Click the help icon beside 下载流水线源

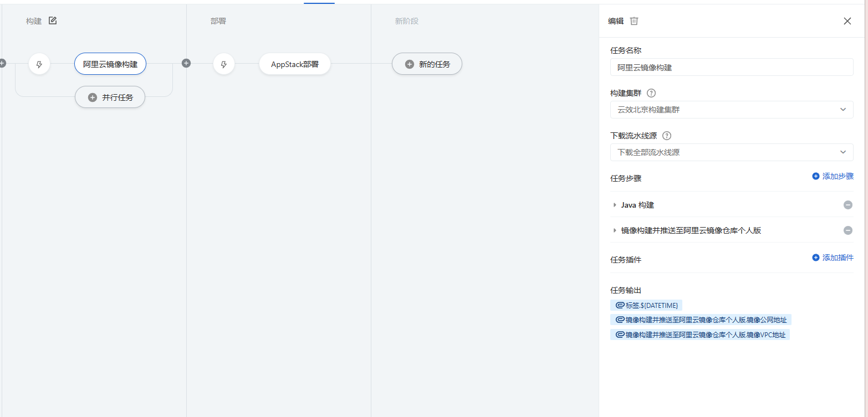tap(667, 136)
